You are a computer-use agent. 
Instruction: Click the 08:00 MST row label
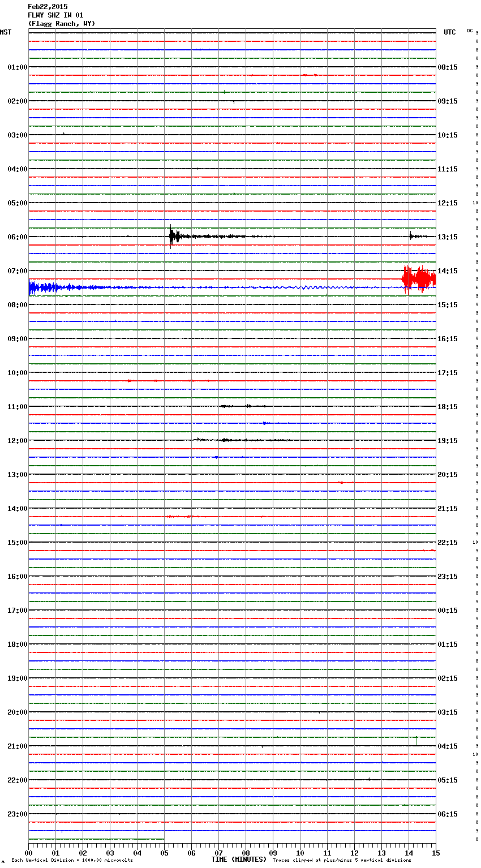18,305
